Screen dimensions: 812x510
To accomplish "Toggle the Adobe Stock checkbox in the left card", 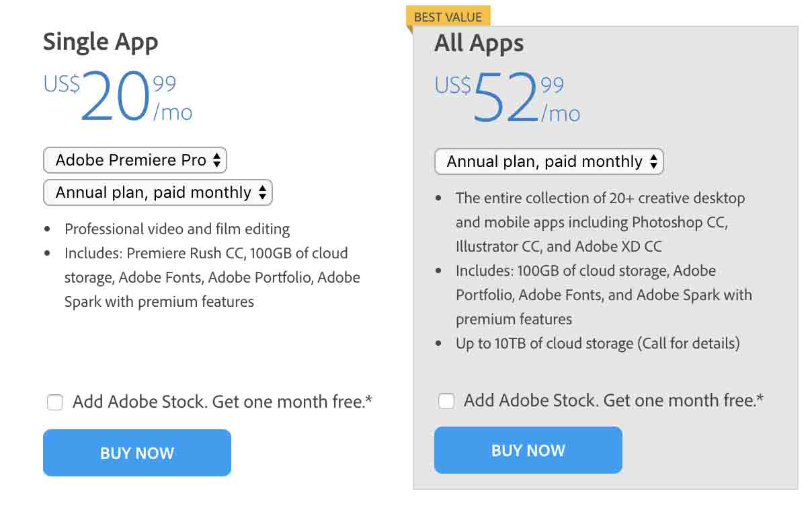I will 54,402.
